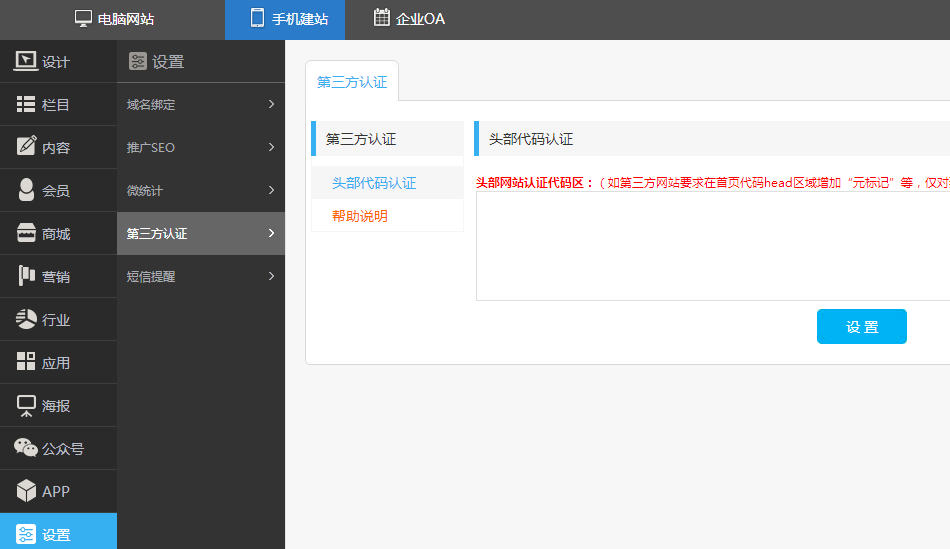Select the 营销 marketing icon
The height and width of the screenshot is (549, 950).
26,276
